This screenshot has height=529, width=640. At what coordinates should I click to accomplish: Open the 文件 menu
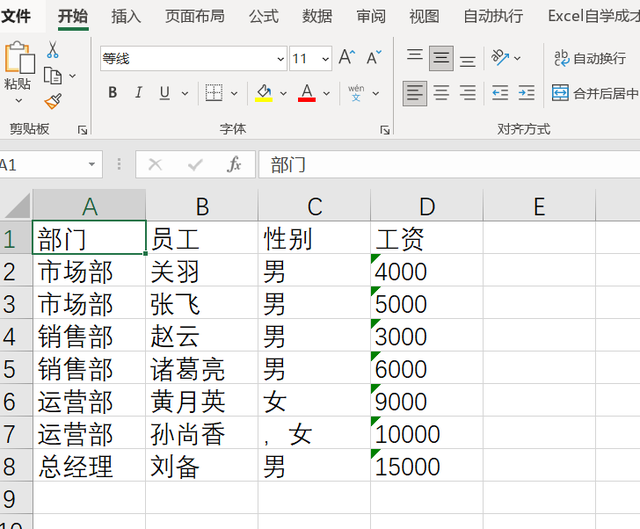pyautogui.click(x=16, y=16)
